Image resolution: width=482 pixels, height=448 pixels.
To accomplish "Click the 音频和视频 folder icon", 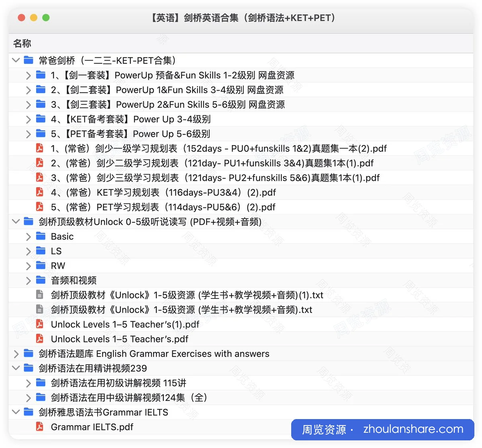I will [41, 280].
